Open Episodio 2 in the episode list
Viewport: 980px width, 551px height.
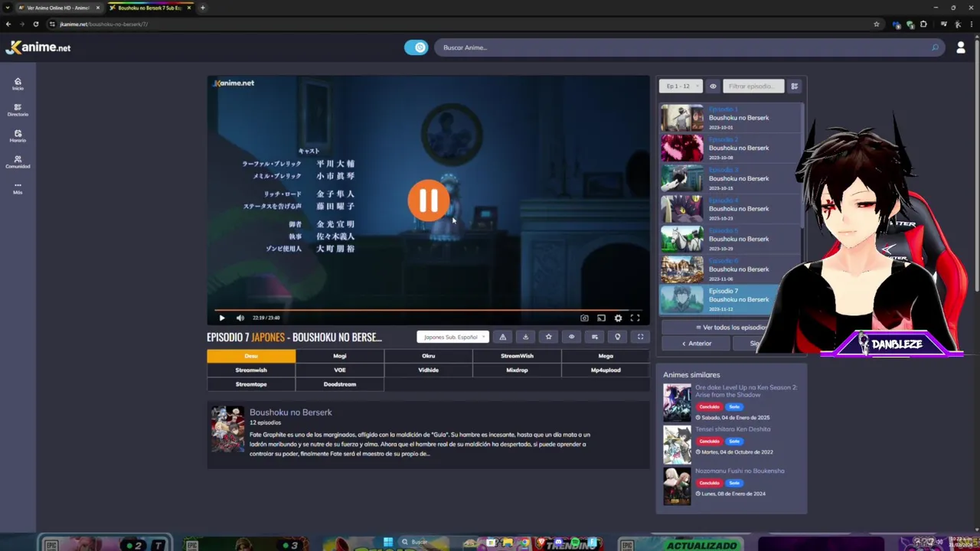point(730,148)
